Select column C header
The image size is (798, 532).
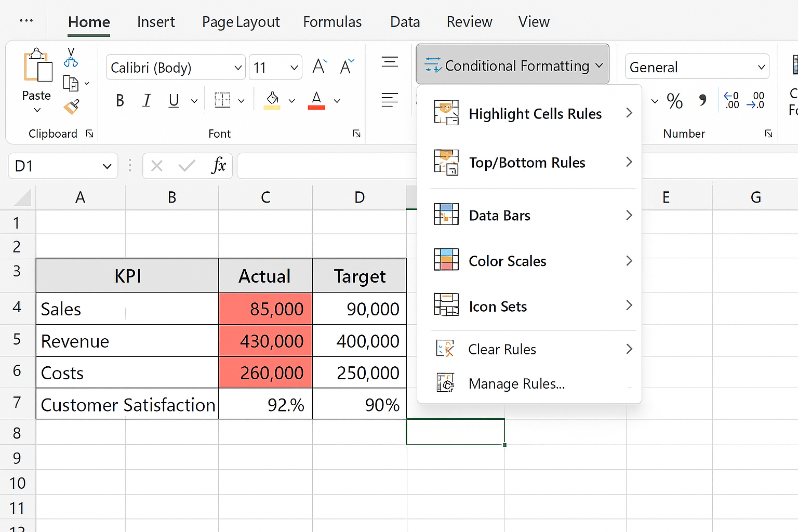point(265,197)
